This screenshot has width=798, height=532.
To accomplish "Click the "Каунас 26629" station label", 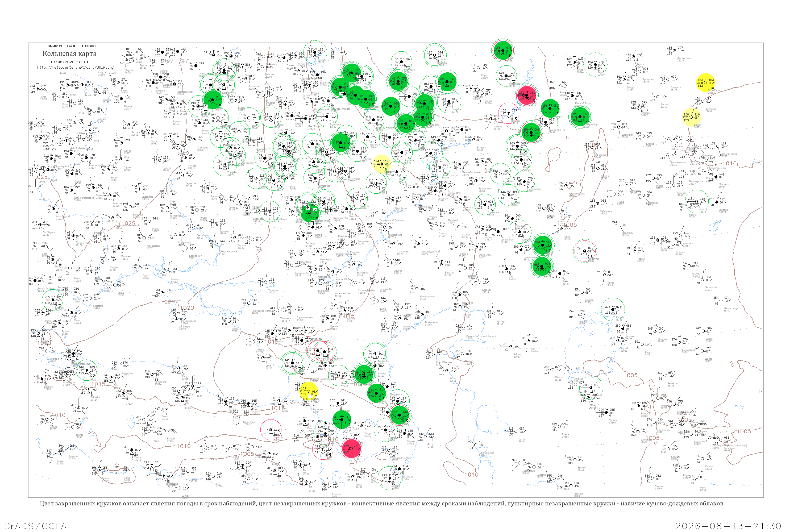I will (x=124, y=91).
